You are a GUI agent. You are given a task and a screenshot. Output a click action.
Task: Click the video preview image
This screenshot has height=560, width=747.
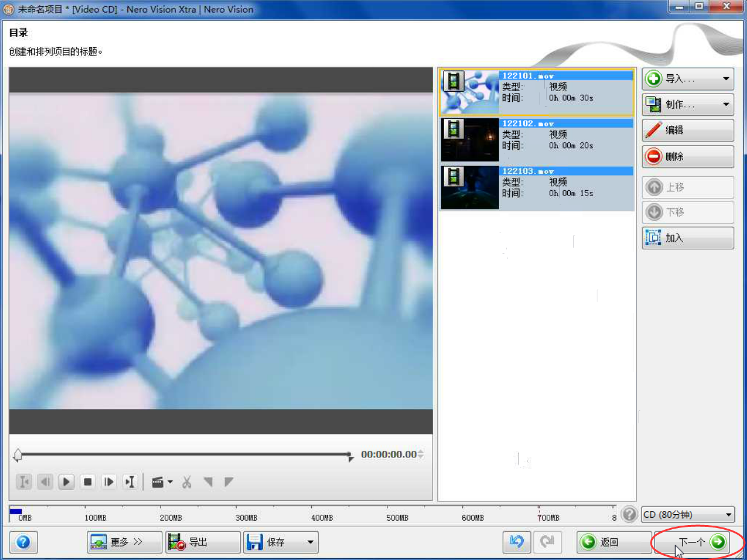point(221,250)
